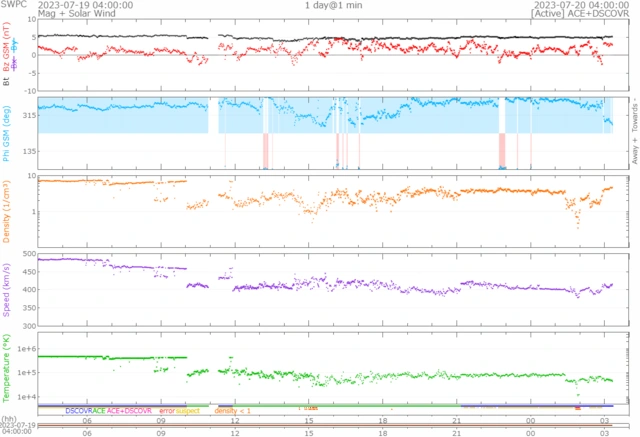Select the [Active] ACE+DSCOVR source label
The width and height of the screenshot is (640, 437).
click(x=574, y=14)
